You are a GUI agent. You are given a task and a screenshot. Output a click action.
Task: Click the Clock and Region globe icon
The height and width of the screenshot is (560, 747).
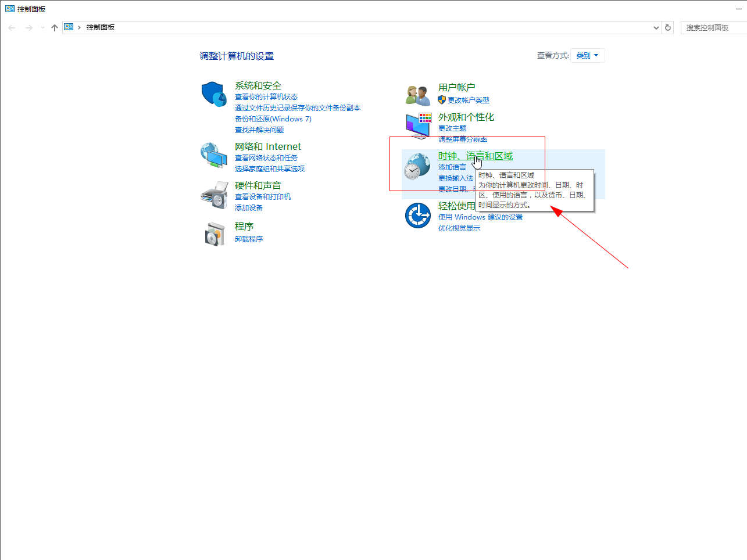point(417,166)
